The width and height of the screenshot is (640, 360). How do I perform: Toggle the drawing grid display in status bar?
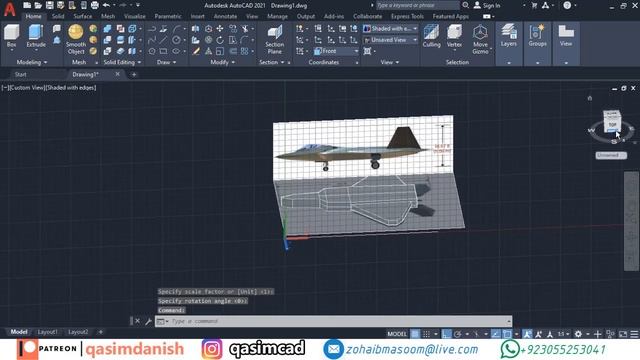415,334
